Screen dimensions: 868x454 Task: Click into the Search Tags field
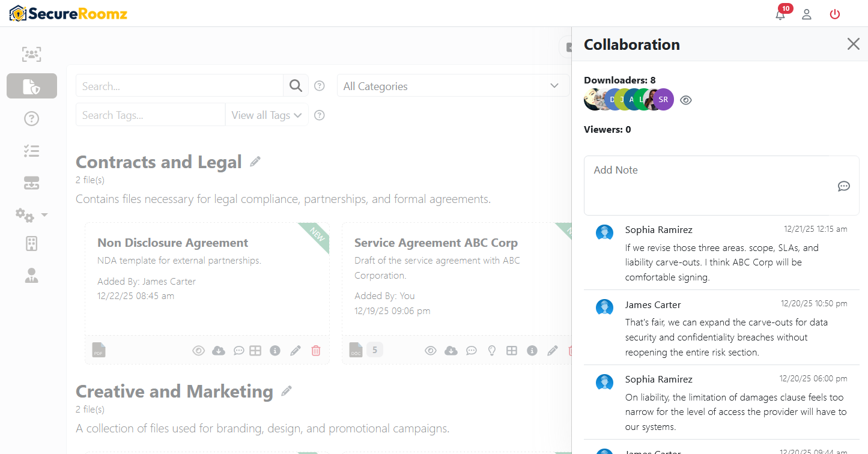tap(150, 115)
